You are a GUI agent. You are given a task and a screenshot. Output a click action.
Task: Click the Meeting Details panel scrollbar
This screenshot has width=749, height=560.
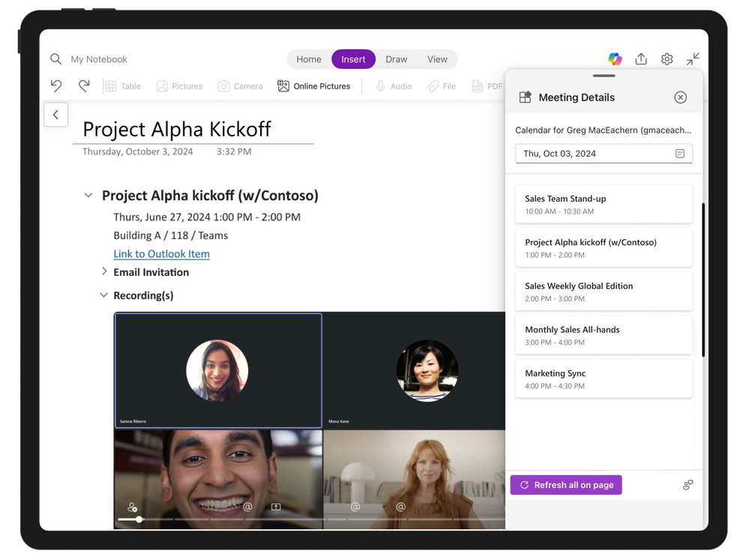pyautogui.click(x=703, y=280)
